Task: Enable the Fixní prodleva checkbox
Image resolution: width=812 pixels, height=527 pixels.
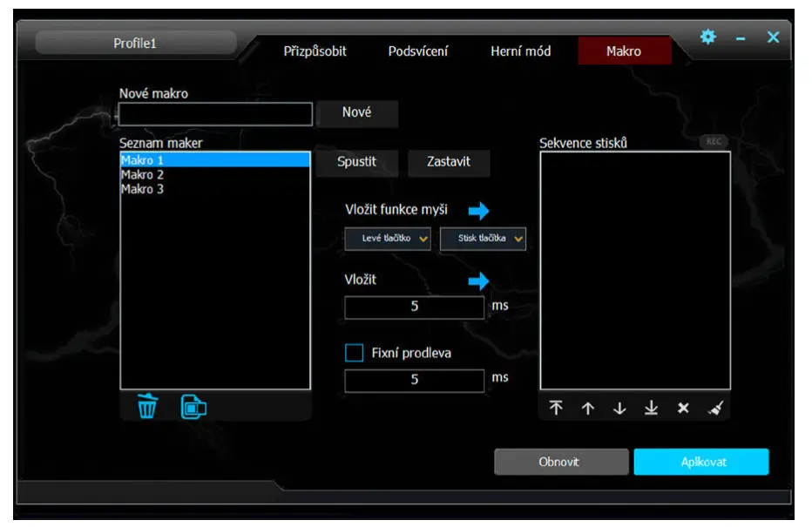Action: point(355,353)
